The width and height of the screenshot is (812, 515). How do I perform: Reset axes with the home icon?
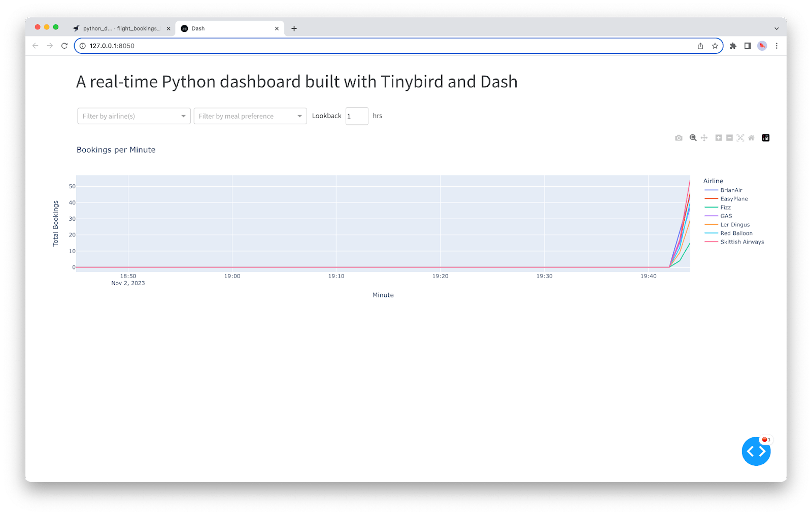click(x=752, y=138)
